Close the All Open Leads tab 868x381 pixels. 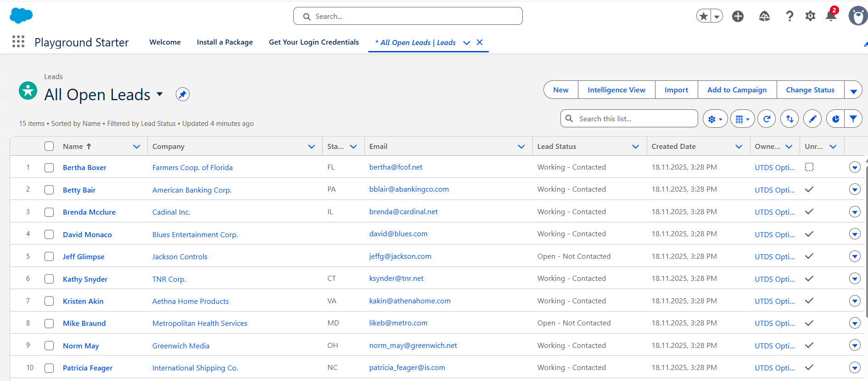click(480, 42)
